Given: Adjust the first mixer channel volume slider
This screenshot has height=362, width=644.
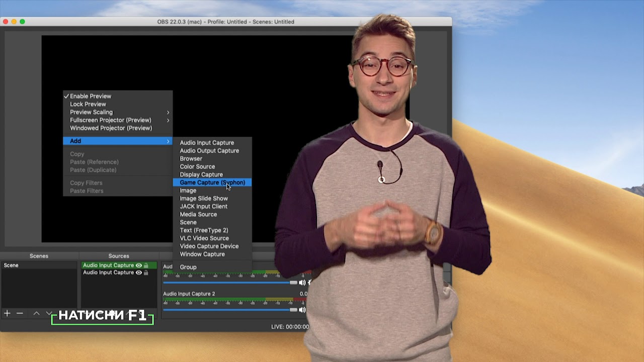Looking at the screenshot, I should pos(230,283).
